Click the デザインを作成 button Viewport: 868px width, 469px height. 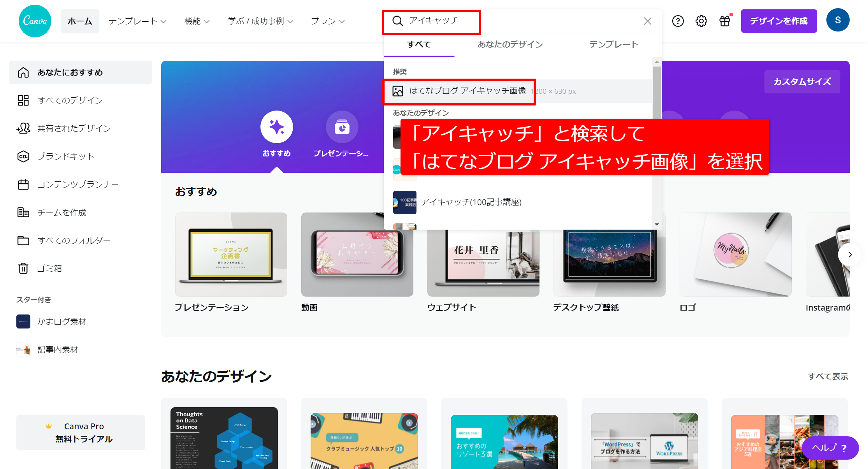coord(778,21)
